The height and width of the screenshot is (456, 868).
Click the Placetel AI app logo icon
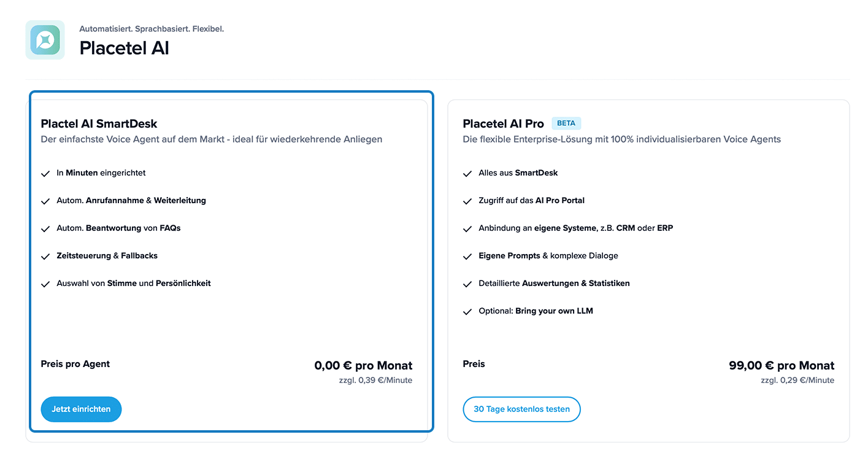(x=45, y=40)
